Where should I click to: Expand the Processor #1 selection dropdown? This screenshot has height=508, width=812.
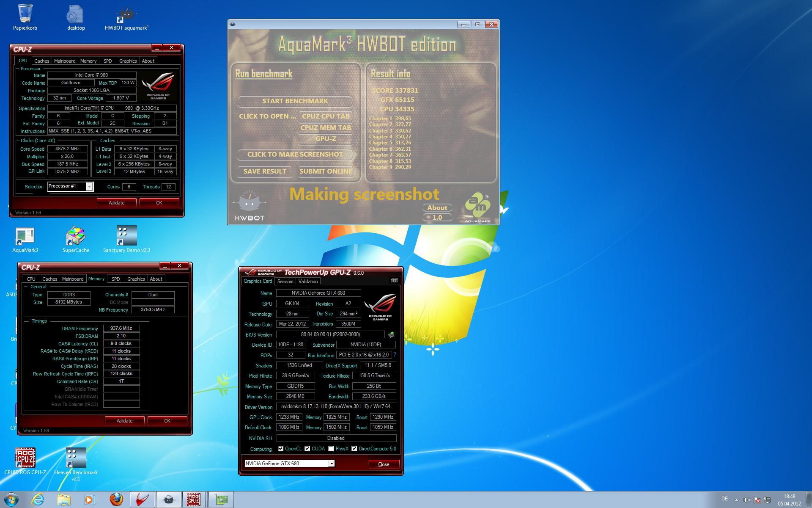pyautogui.click(x=89, y=186)
